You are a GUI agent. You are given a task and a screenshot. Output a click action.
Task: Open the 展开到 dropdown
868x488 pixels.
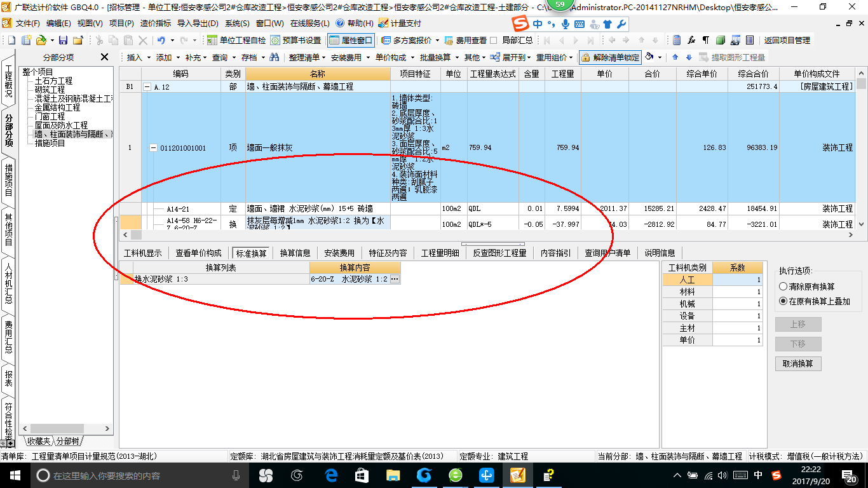click(x=512, y=57)
